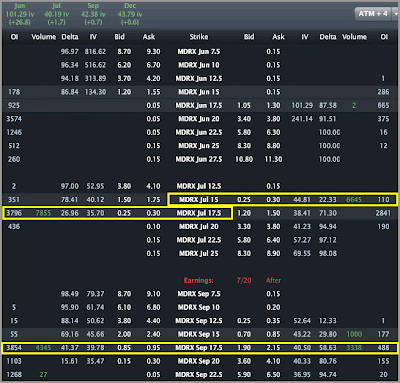
Task: Click the MDRX Sep 15 strike row
Action: pyautogui.click(x=200, y=334)
